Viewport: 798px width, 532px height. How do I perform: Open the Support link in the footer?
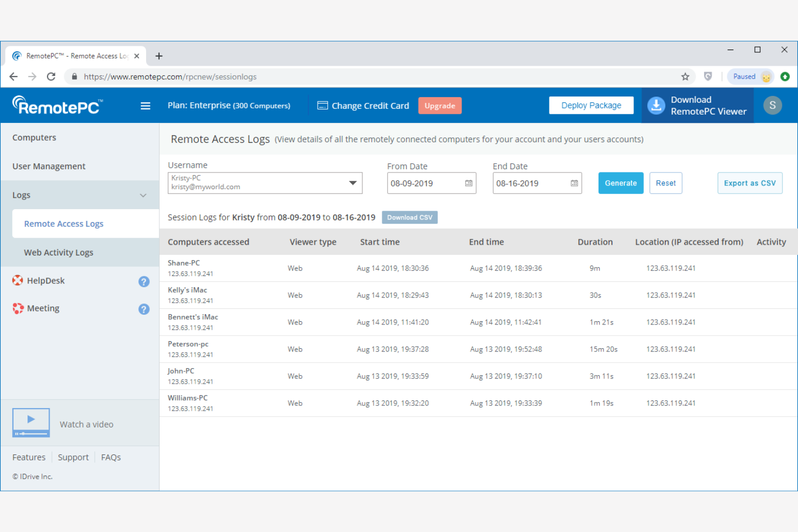pyautogui.click(x=73, y=457)
